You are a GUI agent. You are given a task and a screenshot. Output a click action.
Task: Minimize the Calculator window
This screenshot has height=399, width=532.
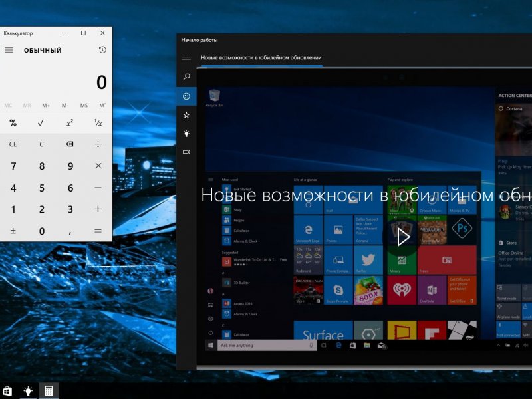[64, 33]
